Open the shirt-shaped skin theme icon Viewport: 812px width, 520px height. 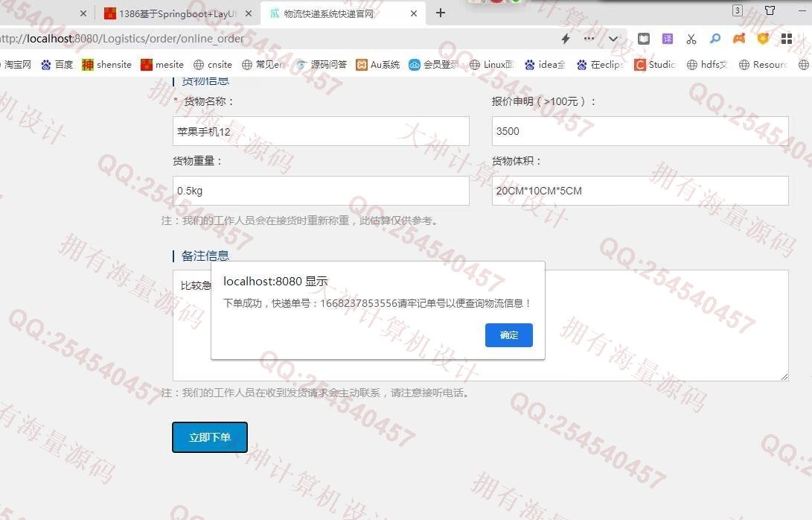[x=770, y=10]
